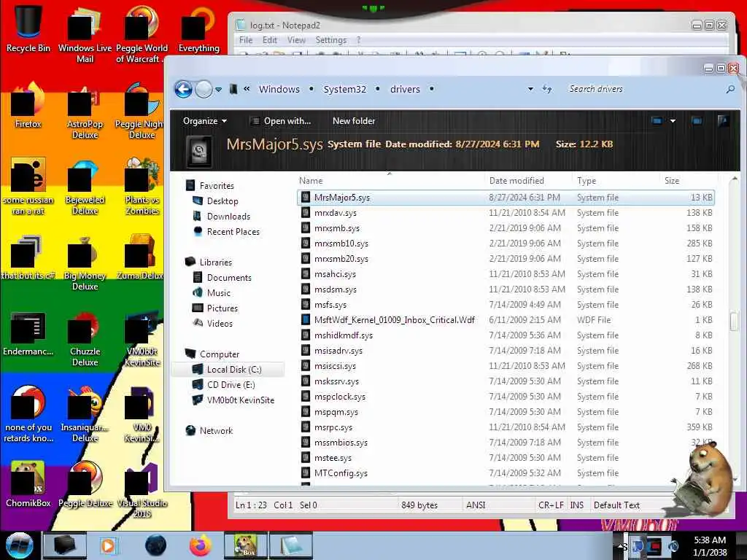Screen dimensions: 747x560
Task: Click the Forward navigation arrow in Explorer
Action: pyautogui.click(x=204, y=89)
